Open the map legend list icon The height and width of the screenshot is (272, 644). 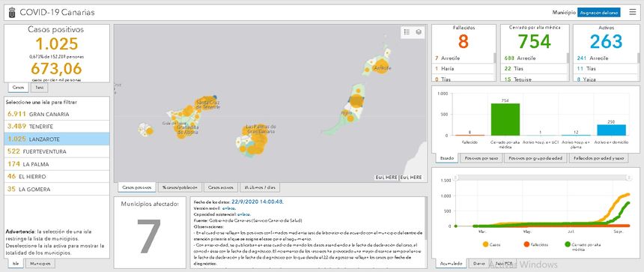pos(407,32)
